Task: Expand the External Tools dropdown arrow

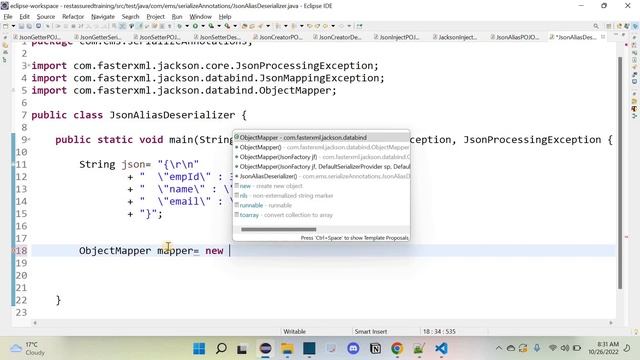Action: [x=235, y=26]
